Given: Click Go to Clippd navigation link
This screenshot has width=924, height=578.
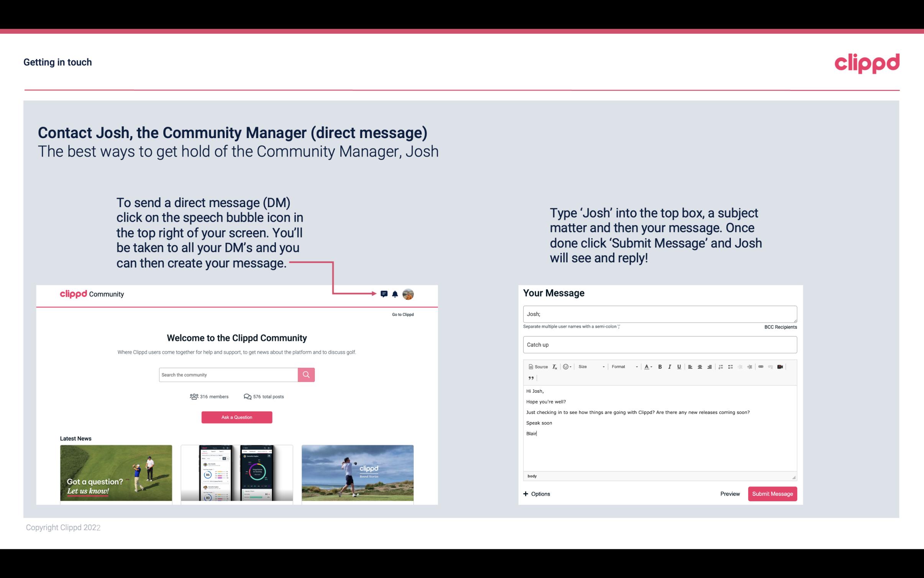Looking at the screenshot, I should [402, 314].
